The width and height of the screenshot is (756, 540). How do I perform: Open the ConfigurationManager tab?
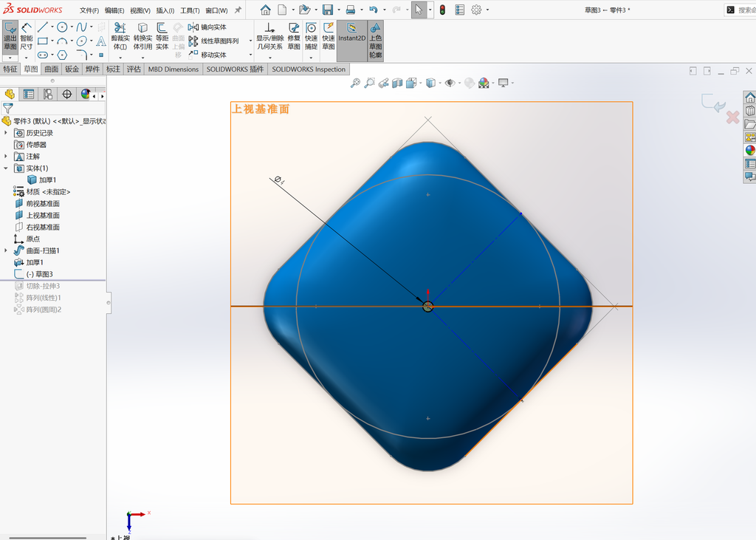coord(48,94)
